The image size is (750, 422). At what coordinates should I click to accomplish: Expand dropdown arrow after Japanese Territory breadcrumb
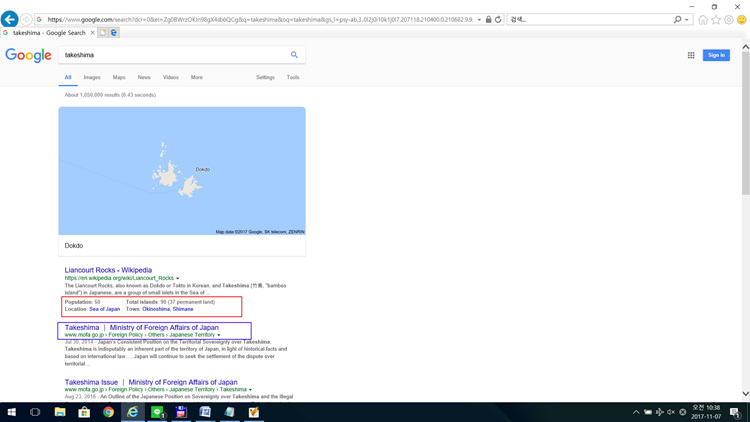pos(219,335)
